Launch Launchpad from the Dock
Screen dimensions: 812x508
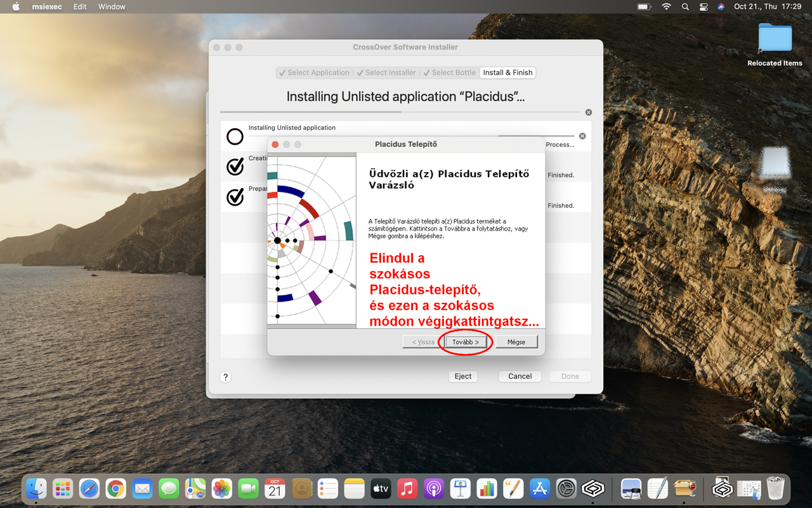pyautogui.click(x=63, y=488)
